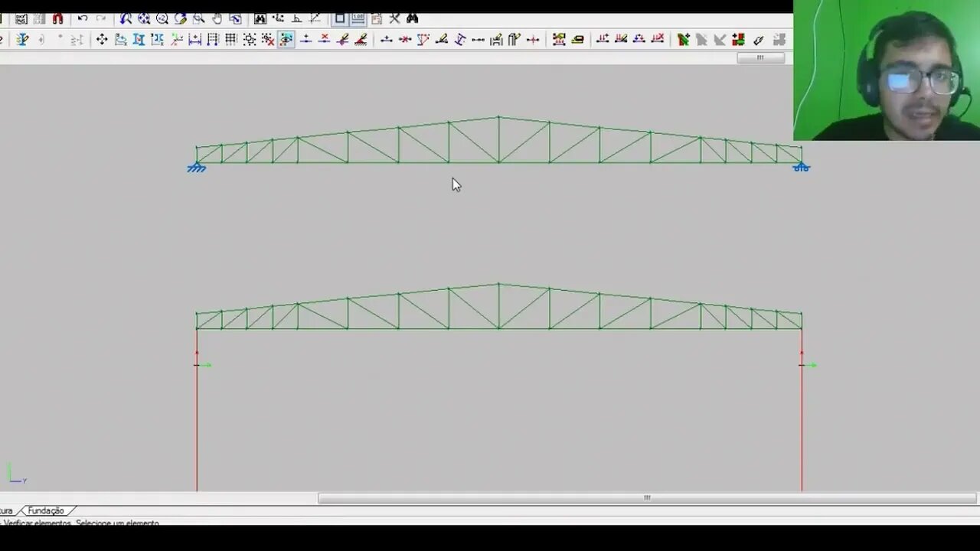This screenshot has width=980, height=551.
Task: Undo the last action
Action: click(x=83, y=18)
